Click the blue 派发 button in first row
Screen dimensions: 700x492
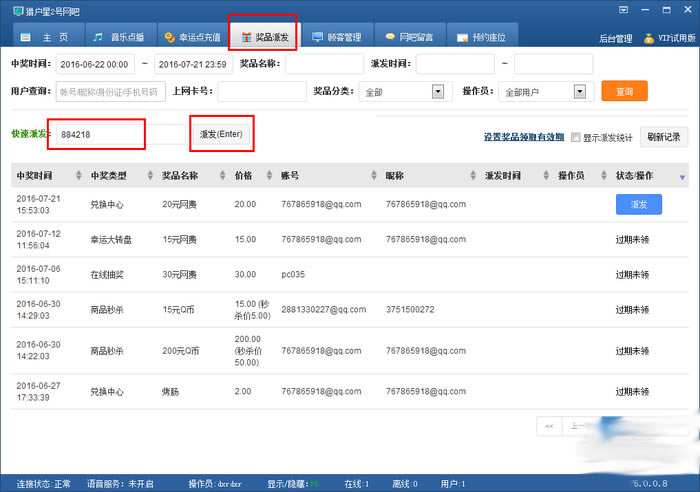point(639,204)
